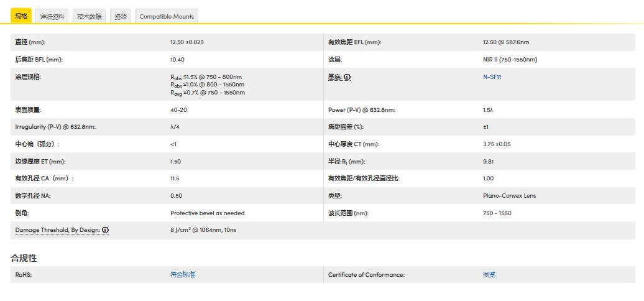The height and width of the screenshot is (301, 644).
Task: Click the 焦距容差 (%) label
Action: [346, 127]
